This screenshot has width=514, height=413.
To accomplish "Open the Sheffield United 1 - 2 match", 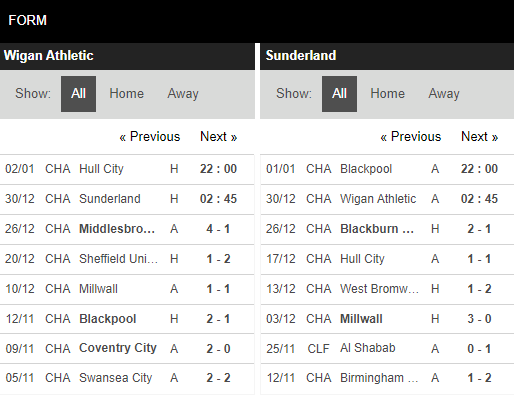I will 127,259.
